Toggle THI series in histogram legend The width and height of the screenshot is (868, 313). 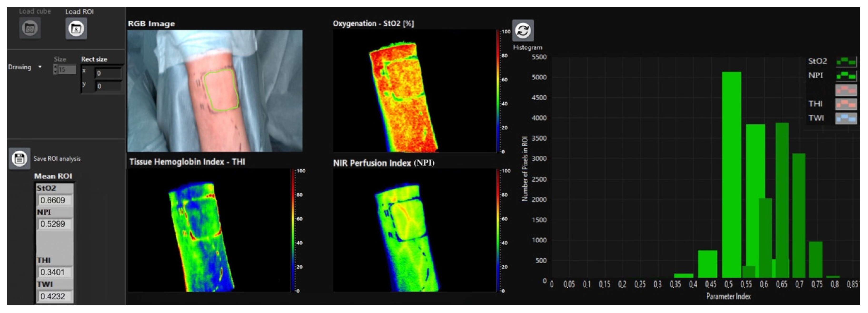pos(846,104)
